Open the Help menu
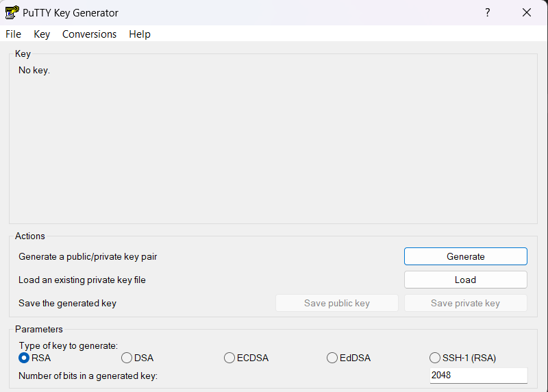This screenshot has height=392, width=548. tap(140, 34)
